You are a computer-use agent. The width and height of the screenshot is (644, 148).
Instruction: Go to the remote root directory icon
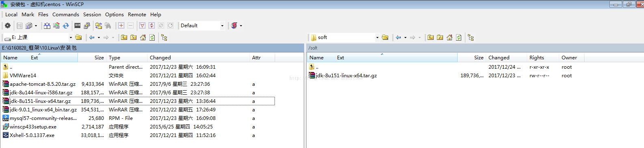[440, 37]
